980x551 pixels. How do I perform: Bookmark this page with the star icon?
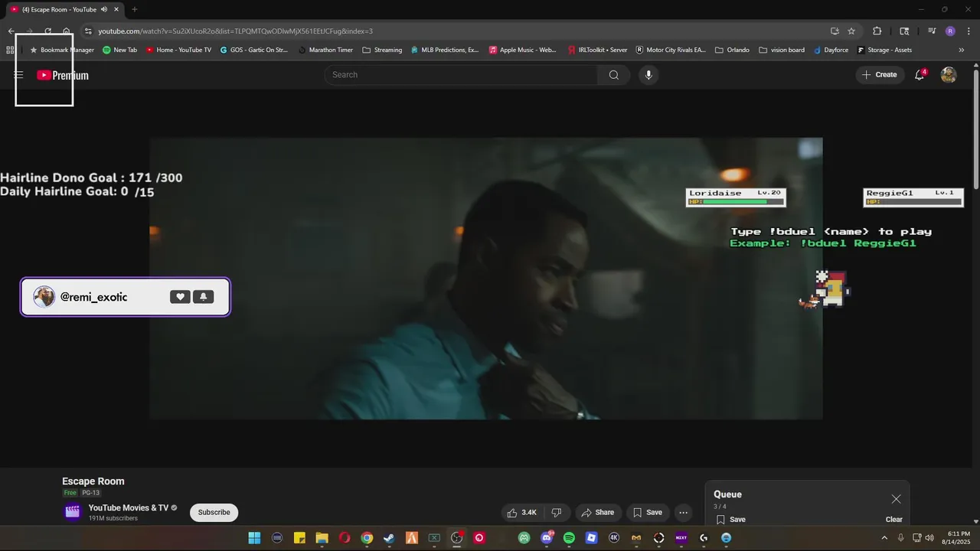point(851,31)
